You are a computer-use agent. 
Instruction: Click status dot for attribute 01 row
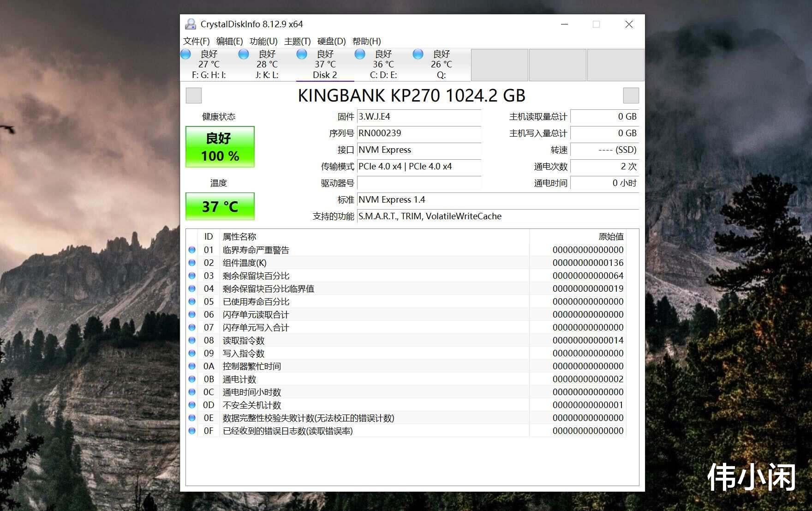pos(192,250)
